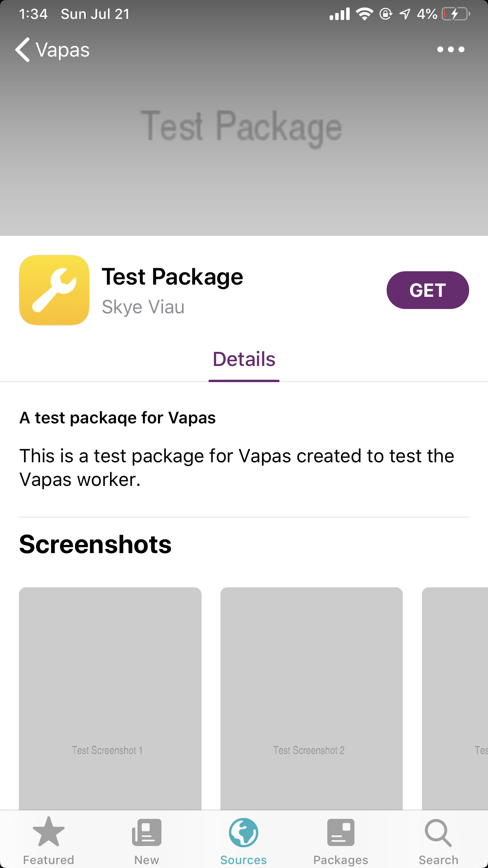
Task: Open Test Screenshot 1 thumbnail
Action: [x=110, y=698]
